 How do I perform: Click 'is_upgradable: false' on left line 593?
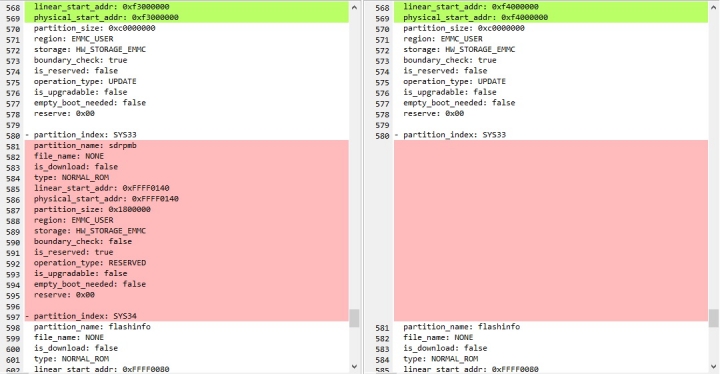point(80,273)
